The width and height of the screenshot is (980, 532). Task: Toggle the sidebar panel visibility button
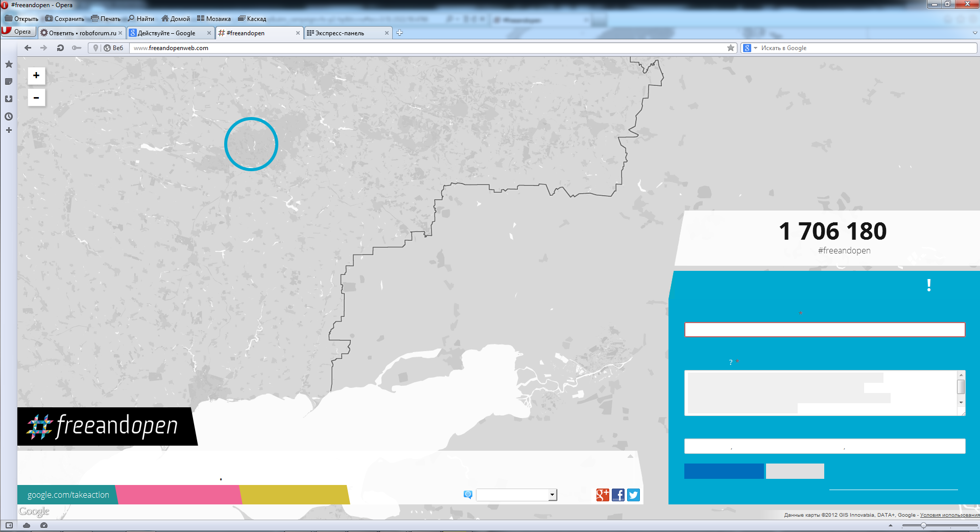[9, 525]
